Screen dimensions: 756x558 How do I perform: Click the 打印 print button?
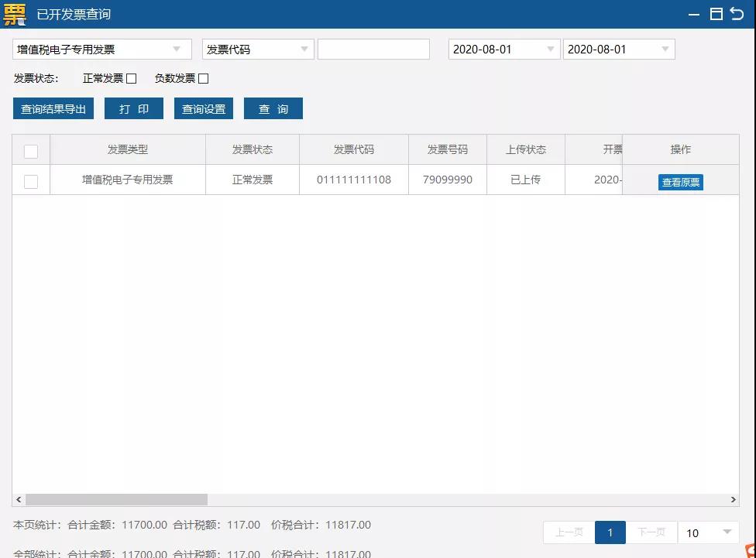coord(133,108)
